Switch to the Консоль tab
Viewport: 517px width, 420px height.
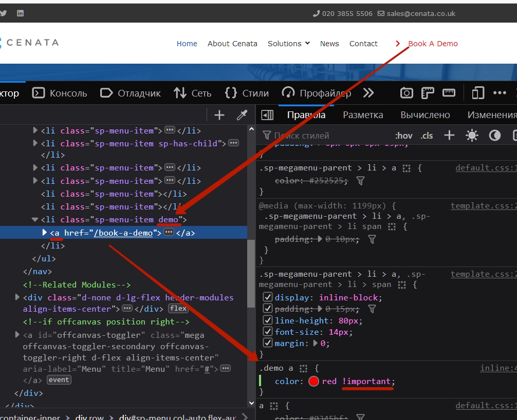(x=60, y=93)
